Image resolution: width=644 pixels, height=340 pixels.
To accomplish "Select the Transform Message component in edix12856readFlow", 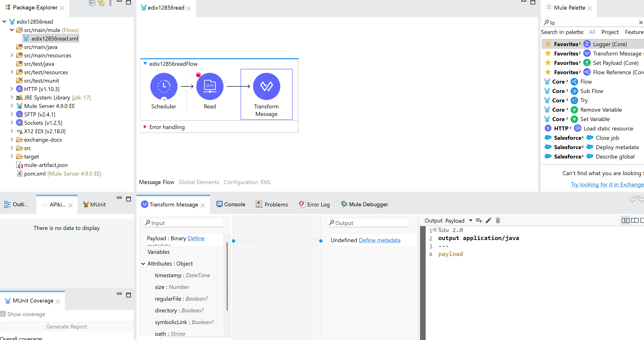I will [x=266, y=86].
